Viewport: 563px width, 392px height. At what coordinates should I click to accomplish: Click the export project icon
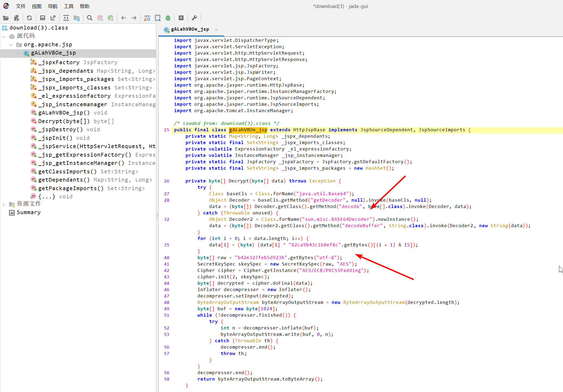[53, 18]
